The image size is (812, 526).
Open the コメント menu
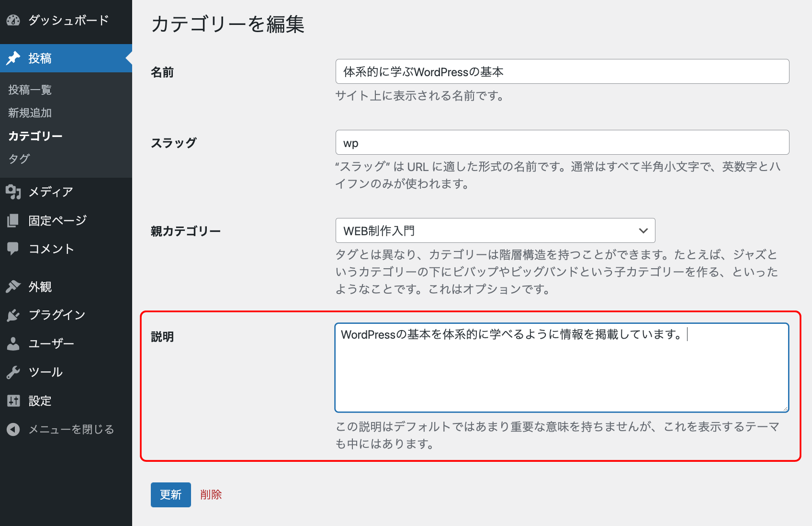[66, 249]
